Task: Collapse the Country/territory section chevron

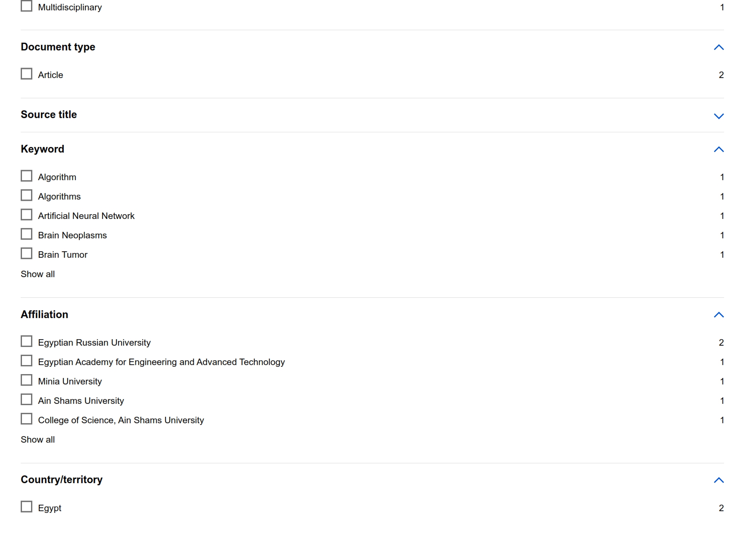Action: [x=719, y=480]
